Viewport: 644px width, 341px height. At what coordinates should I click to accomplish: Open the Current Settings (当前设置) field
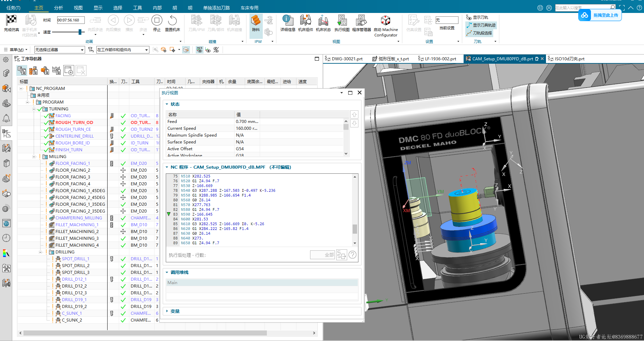(x=447, y=20)
